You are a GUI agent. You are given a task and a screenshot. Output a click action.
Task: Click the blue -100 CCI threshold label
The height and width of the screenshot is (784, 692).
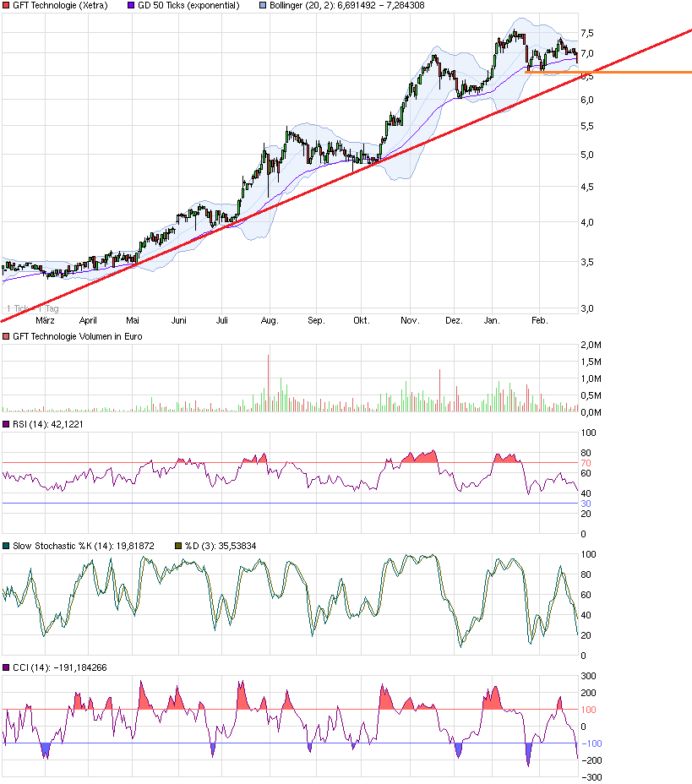pos(591,743)
